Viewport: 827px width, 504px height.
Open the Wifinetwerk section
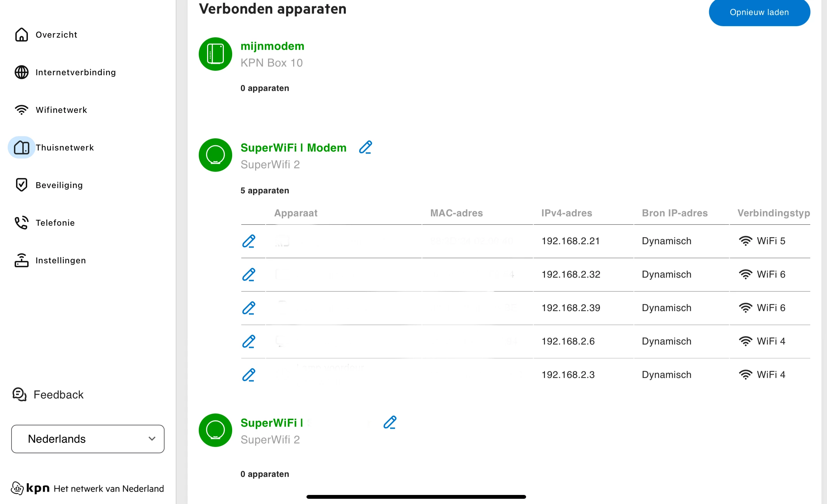click(61, 110)
